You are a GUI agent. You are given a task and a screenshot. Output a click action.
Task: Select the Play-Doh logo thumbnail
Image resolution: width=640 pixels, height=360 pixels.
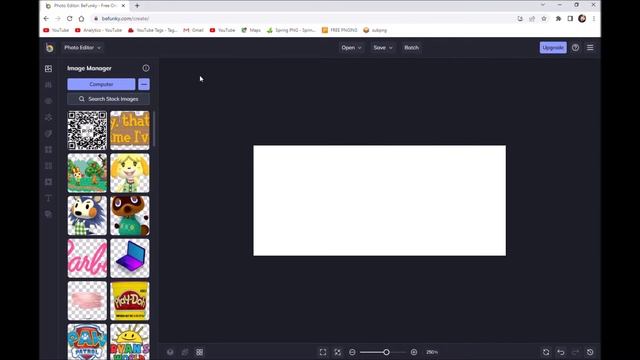(x=130, y=301)
